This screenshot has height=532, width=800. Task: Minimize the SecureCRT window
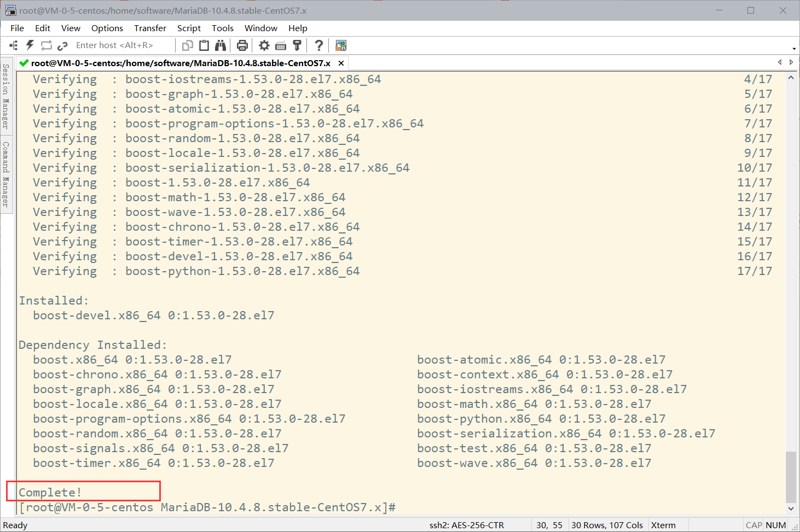(719, 10)
